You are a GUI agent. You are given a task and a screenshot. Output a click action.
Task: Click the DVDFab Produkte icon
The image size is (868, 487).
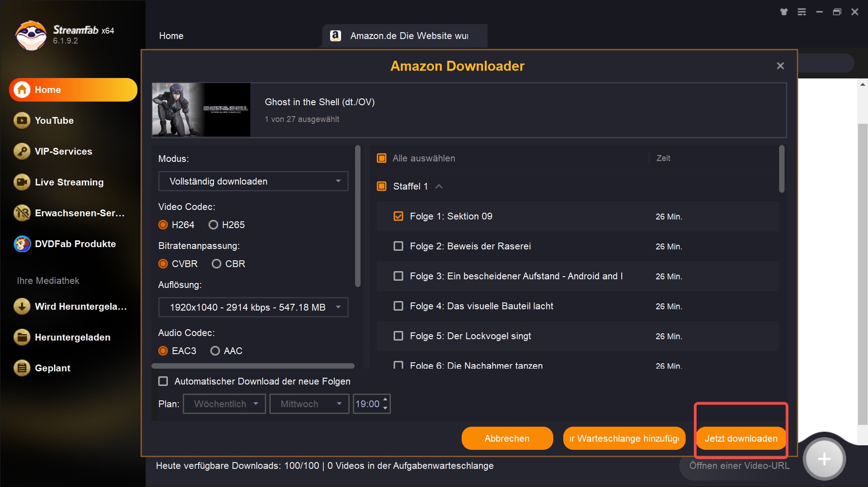coord(22,244)
